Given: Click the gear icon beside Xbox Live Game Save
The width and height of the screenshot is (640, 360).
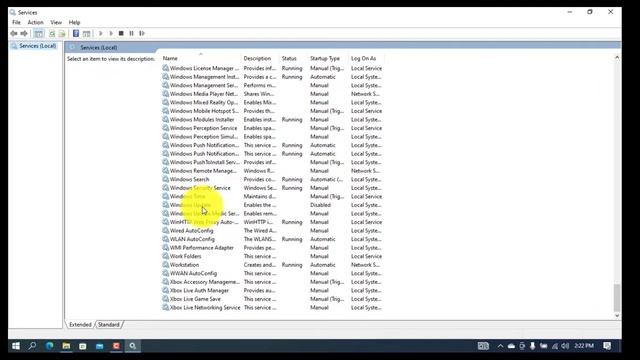Looking at the screenshot, I should click(x=165, y=299).
